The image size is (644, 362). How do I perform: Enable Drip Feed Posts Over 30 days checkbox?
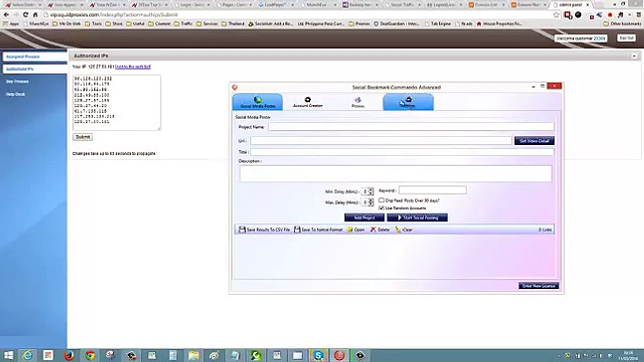click(x=382, y=200)
